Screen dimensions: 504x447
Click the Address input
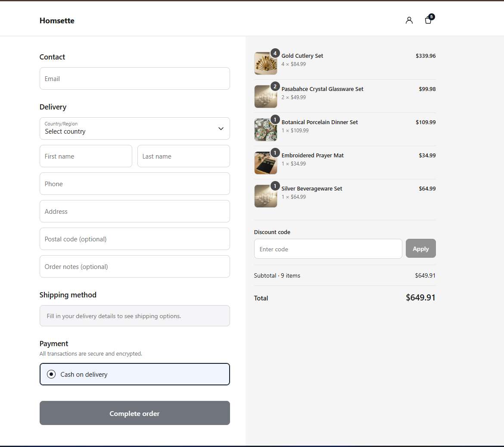135,211
